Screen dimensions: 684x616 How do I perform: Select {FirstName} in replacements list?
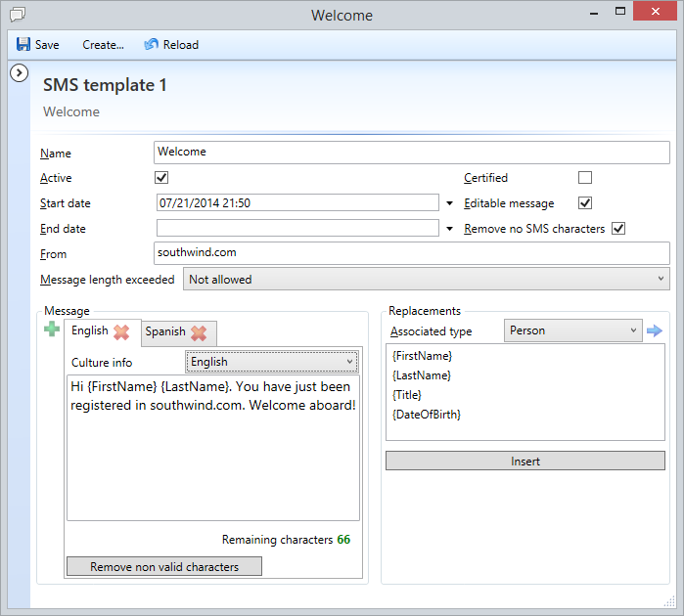(422, 356)
